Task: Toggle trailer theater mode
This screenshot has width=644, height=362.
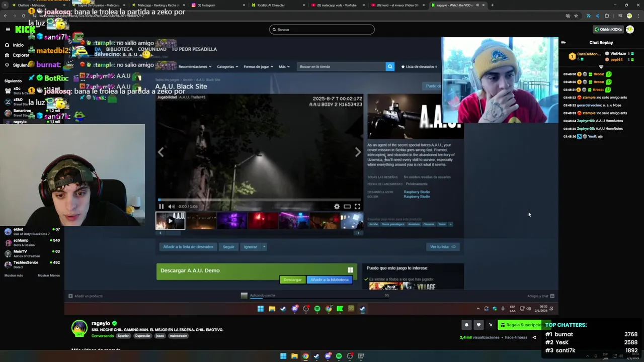Action: [347, 206]
